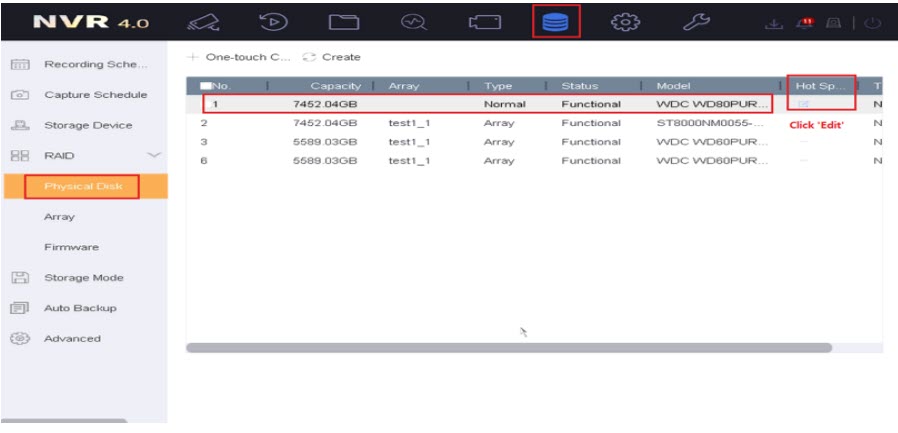Viewport: 898px width, 433px height.
Task: Open the Smart Analysis search icon
Action: tap(414, 21)
